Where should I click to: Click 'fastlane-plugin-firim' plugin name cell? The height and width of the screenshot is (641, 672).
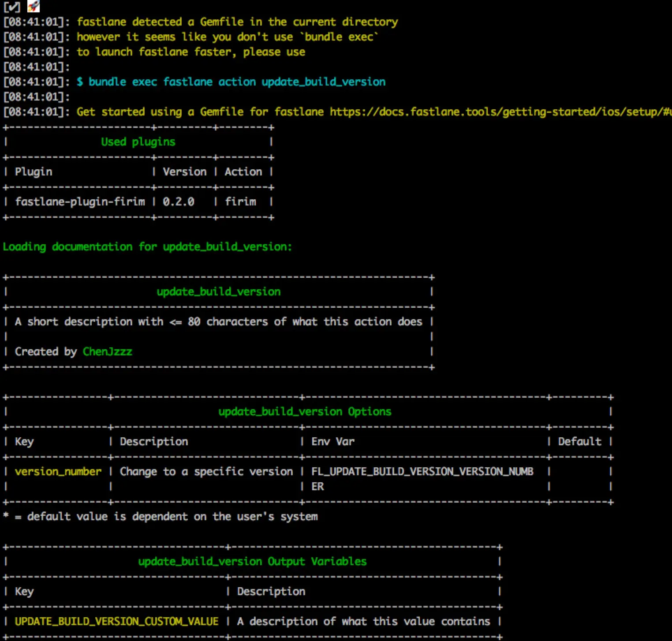(x=80, y=202)
